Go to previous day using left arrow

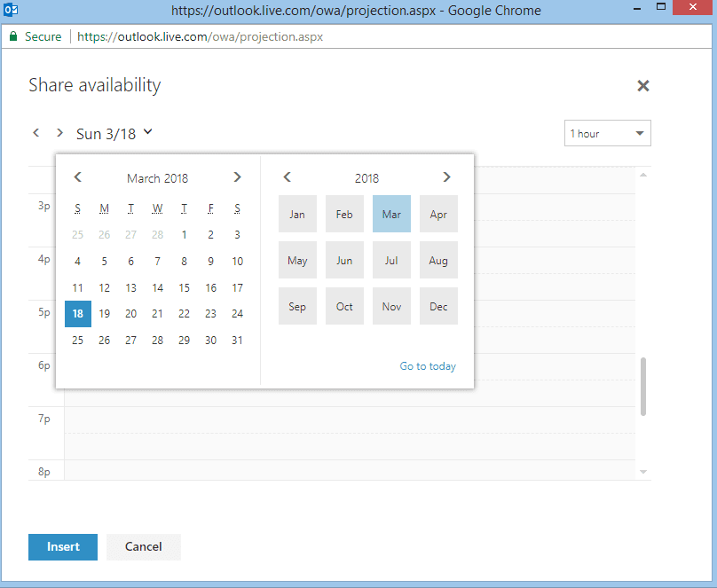point(36,133)
